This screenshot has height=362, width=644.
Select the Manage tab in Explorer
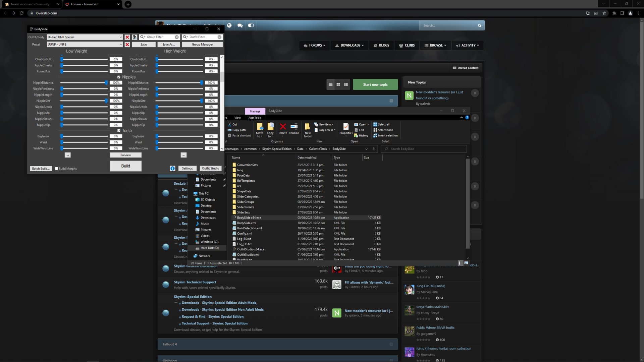pos(255,111)
